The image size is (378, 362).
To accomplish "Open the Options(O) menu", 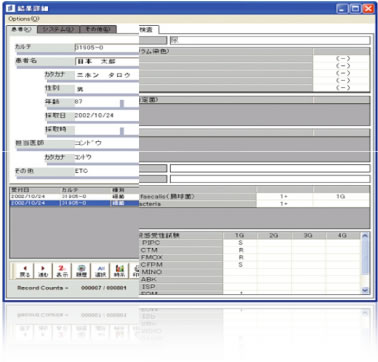I will [24, 19].
